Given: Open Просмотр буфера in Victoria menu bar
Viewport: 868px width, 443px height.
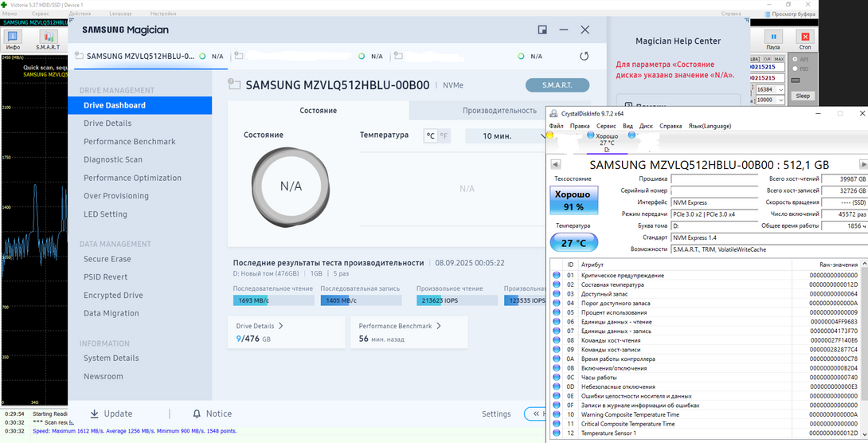Looking at the screenshot, I should coord(792,14).
